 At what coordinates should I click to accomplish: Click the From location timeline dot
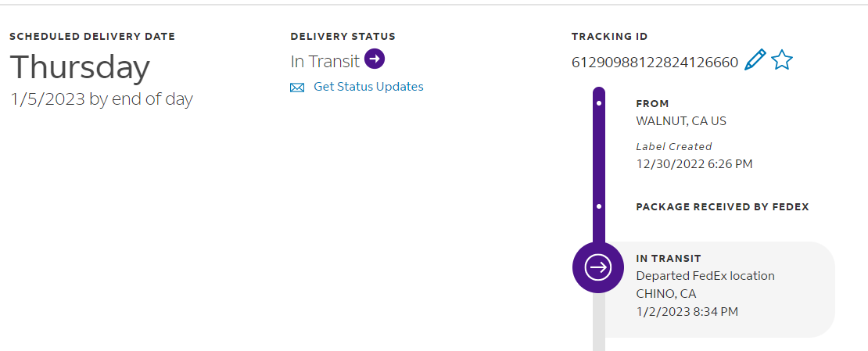599,103
